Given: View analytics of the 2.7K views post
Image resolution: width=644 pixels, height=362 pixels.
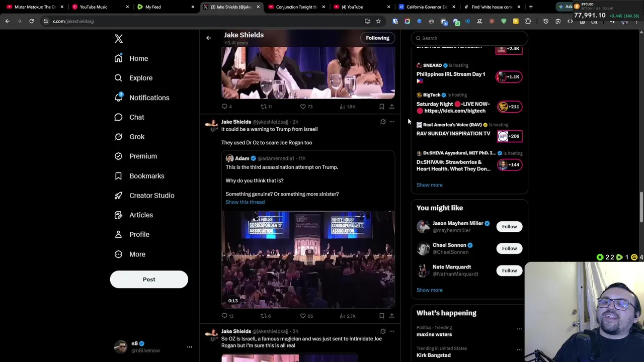Looking at the screenshot, I should pos(348,316).
